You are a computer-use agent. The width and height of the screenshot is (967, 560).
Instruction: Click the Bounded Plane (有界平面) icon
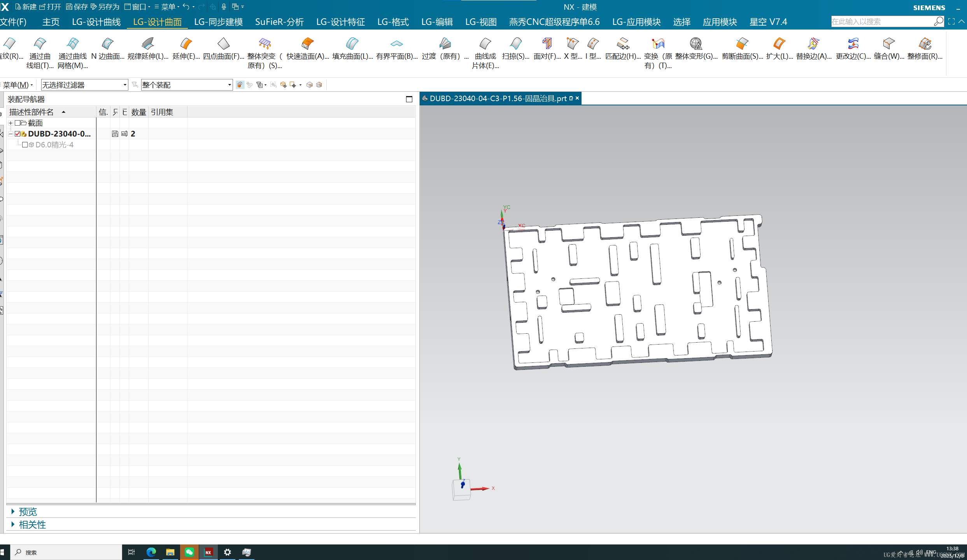(x=396, y=44)
